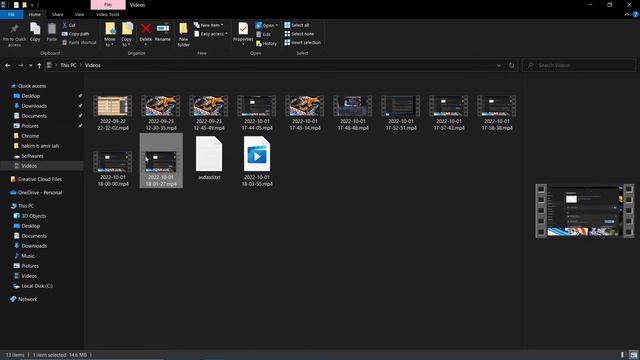Select video 2022-10-01 18-00-00.mp4
This screenshot has height=360, width=640.
[x=113, y=169]
